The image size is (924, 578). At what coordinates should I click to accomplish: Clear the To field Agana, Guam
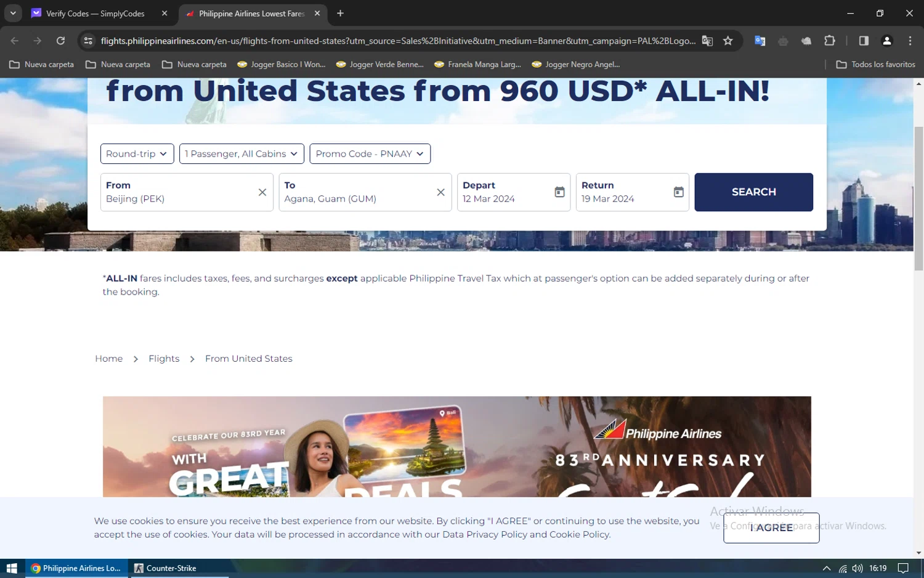440,192
